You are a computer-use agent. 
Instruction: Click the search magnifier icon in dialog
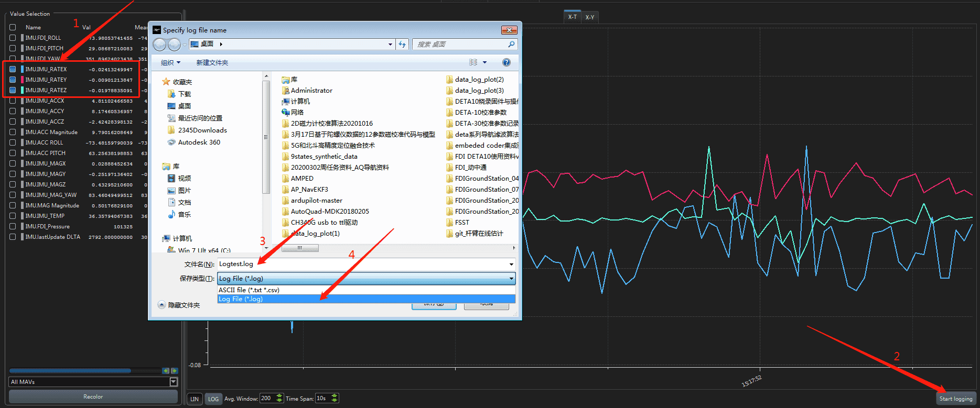(511, 45)
